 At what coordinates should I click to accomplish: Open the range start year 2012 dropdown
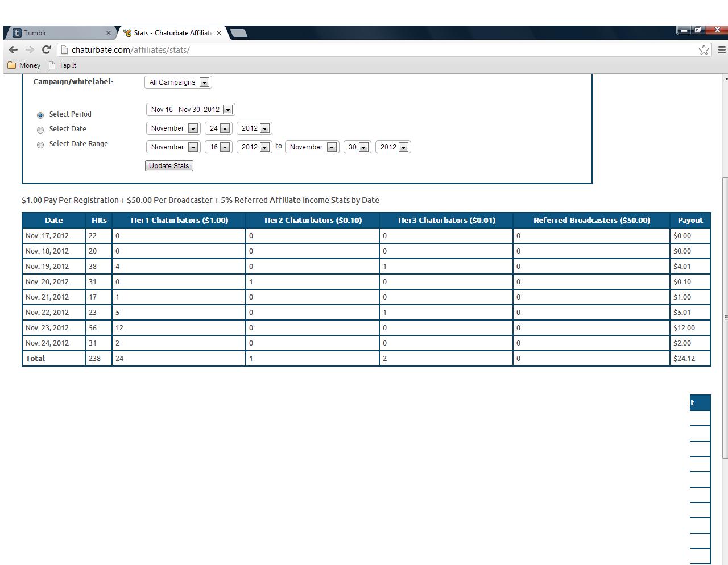tap(254, 147)
